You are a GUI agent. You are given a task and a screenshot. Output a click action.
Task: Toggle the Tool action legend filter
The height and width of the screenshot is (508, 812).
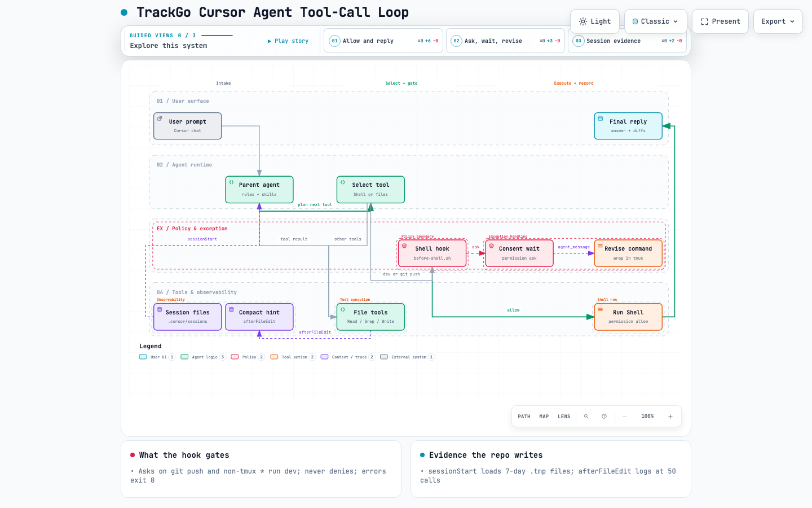click(293, 357)
